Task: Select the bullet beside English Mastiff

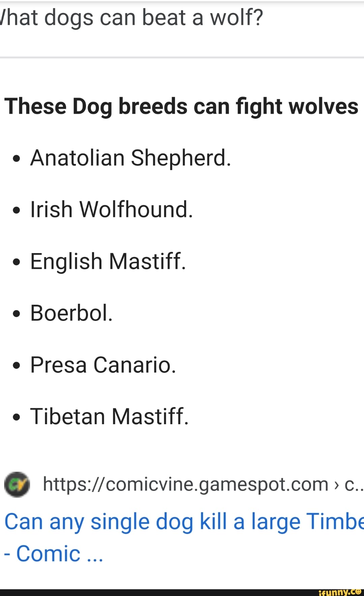Action: coord(17,261)
